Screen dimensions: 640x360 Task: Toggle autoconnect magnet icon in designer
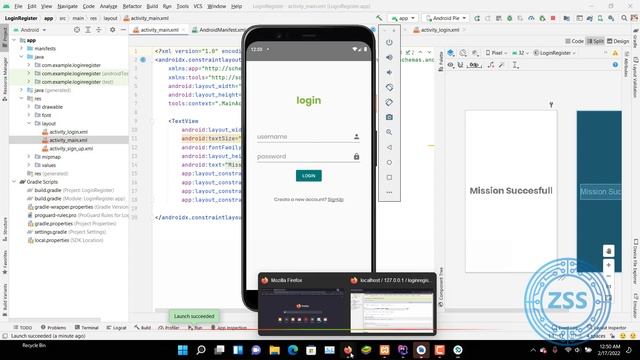[460, 65]
